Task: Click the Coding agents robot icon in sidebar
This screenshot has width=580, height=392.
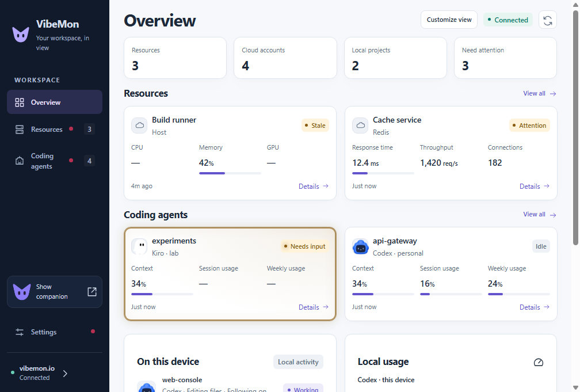Action: (20, 161)
